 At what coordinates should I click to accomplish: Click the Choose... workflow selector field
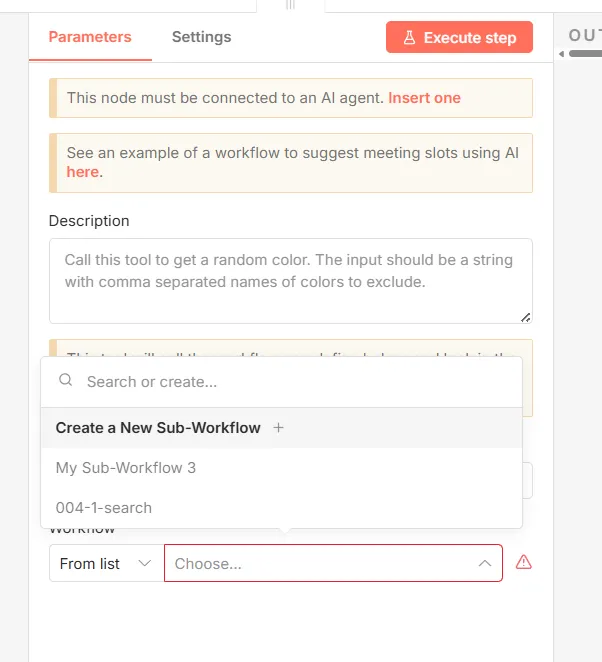coord(320,564)
